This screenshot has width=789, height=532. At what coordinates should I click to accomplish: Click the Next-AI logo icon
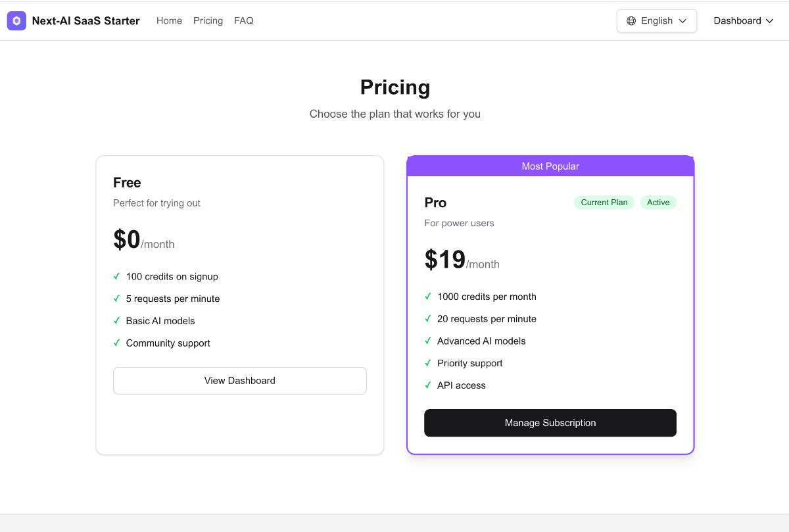16,20
